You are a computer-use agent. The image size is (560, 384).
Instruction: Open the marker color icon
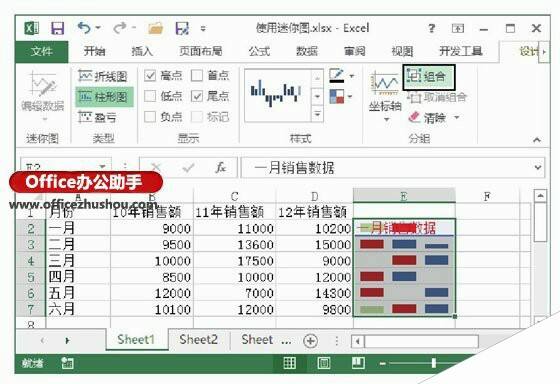(336, 96)
